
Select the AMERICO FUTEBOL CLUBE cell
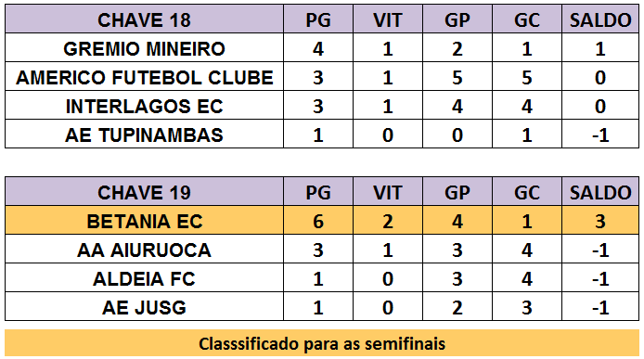click(x=144, y=76)
